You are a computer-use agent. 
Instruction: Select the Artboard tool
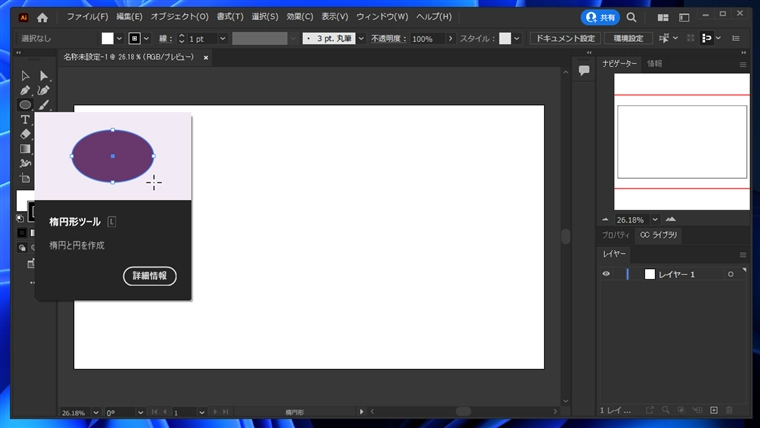coord(25,178)
